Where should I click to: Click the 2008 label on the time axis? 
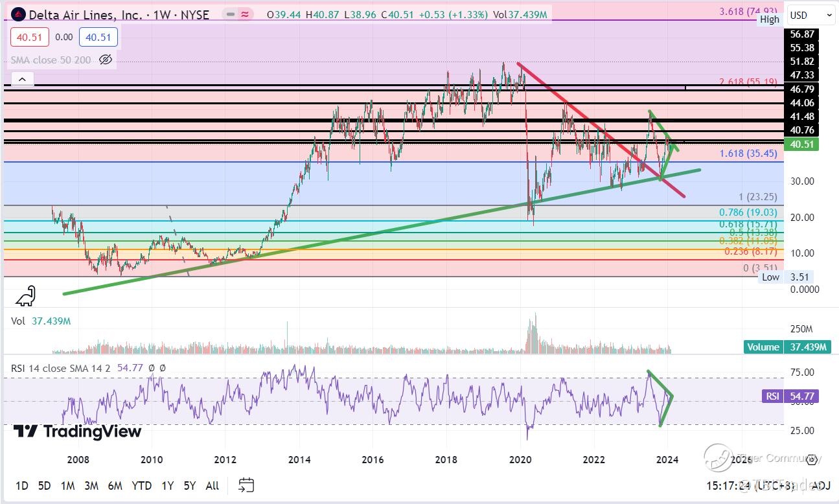(x=78, y=460)
